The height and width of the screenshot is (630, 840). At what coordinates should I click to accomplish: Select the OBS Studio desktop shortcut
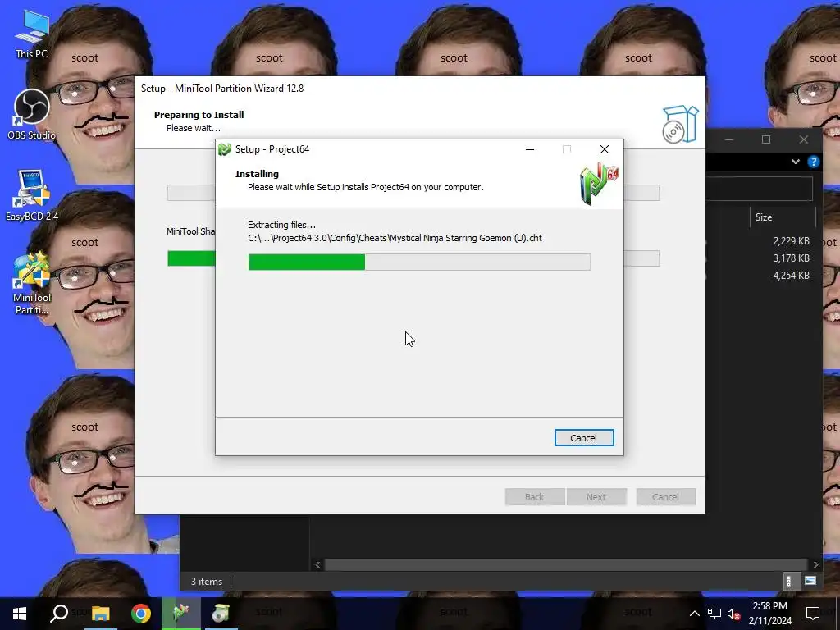point(31,115)
